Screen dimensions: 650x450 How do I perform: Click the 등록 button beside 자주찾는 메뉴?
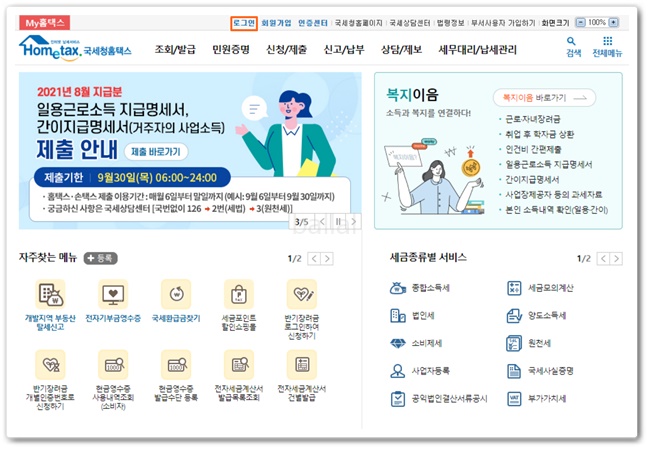point(101,258)
